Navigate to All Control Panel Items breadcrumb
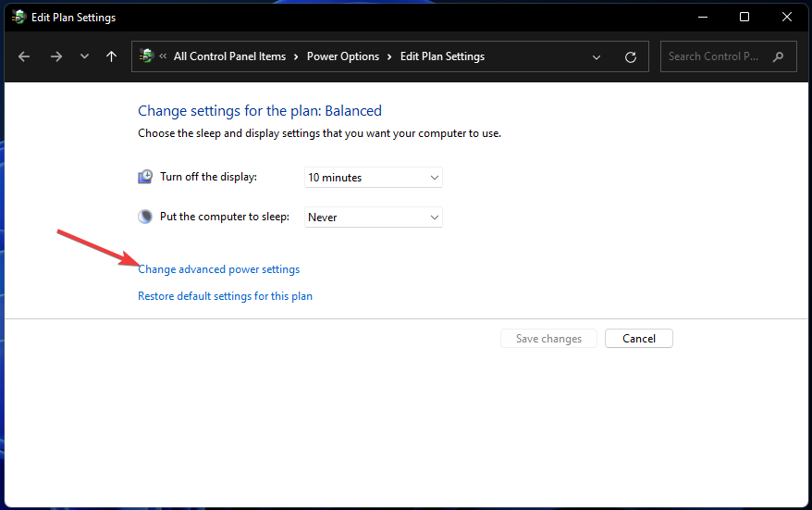This screenshot has width=812, height=510. (x=229, y=56)
